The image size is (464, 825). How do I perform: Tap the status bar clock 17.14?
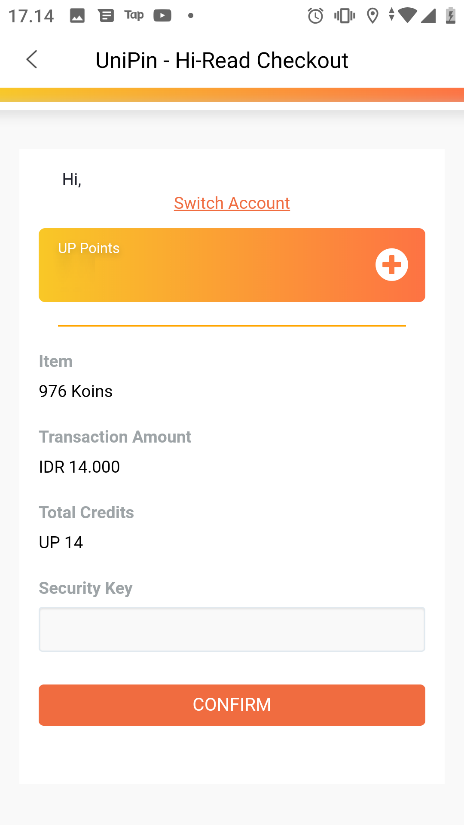coord(31,16)
